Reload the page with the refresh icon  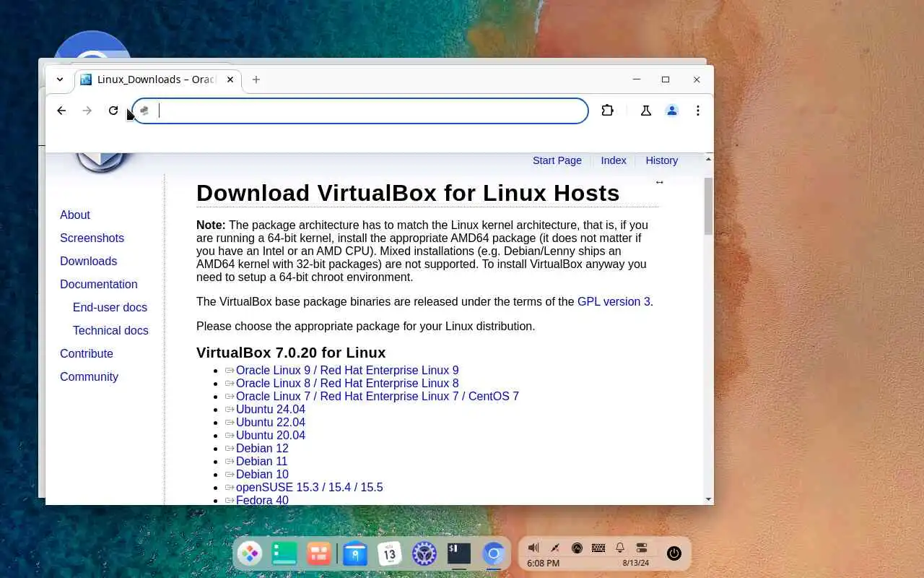(x=113, y=111)
